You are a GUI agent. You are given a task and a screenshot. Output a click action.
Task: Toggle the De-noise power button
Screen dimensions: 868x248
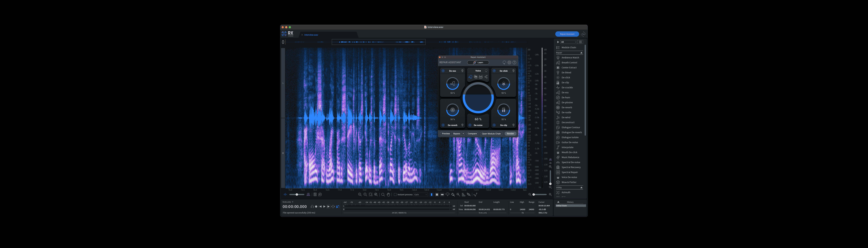[x=470, y=125]
